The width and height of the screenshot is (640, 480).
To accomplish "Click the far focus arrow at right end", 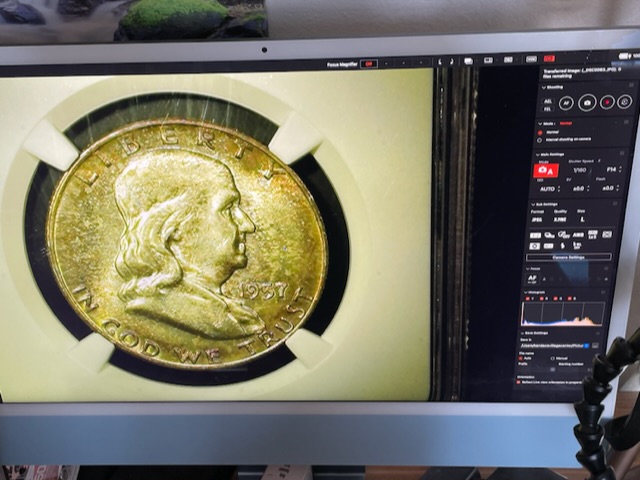I will click(x=606, y=279).
